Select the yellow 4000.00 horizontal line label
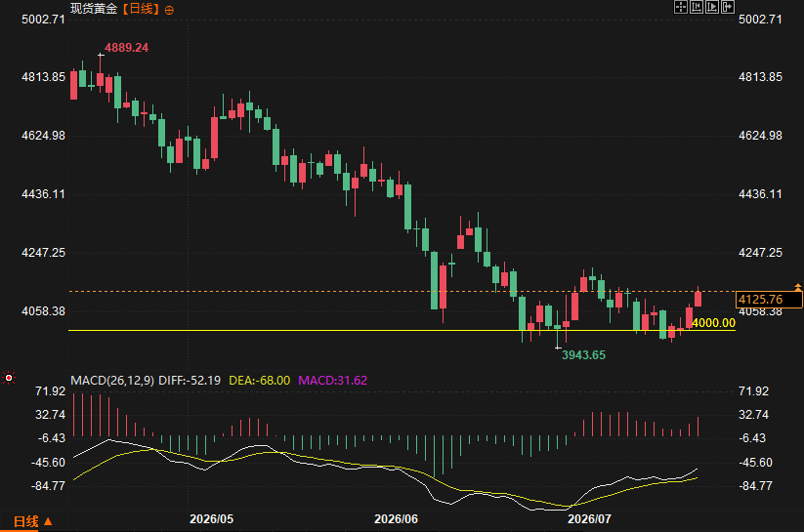This screenshot has height=532, width=804. pos(713,323)
